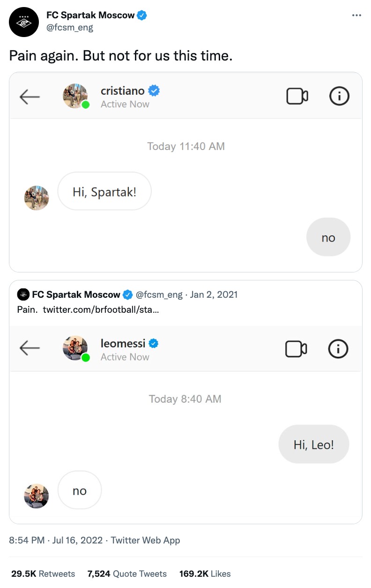Click the "Hi, Spartak!" message bubble
The height and width of the screenshot is (588, 371).
[104, 191]
